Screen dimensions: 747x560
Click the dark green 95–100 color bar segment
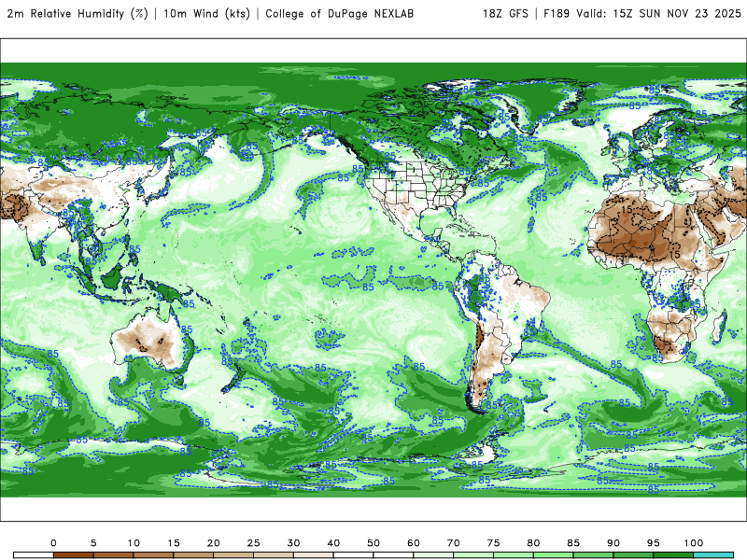point(673,555)
